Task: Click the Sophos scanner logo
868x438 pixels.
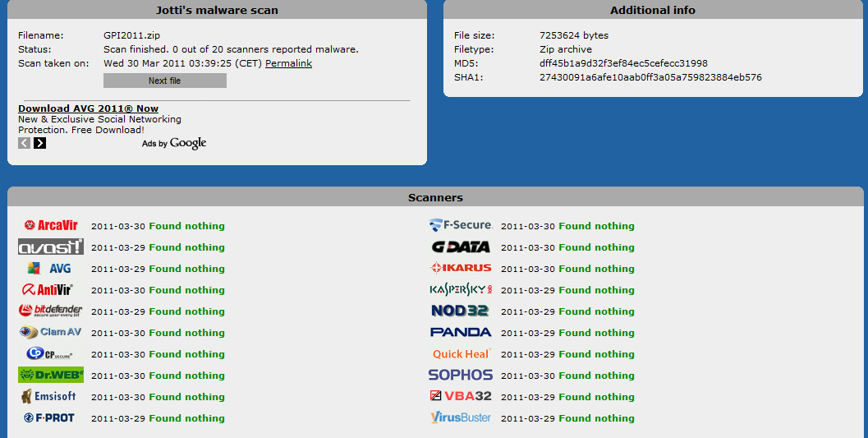Action: 461,375
